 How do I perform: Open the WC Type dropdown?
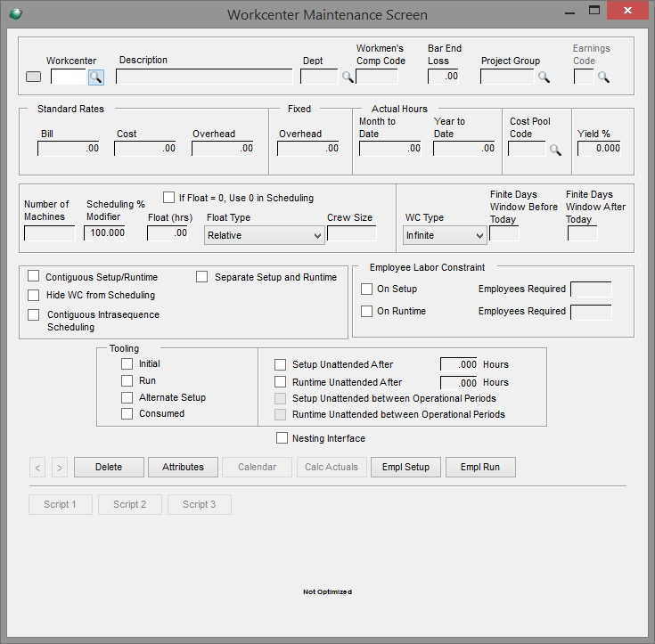click(x=445, y=235)
